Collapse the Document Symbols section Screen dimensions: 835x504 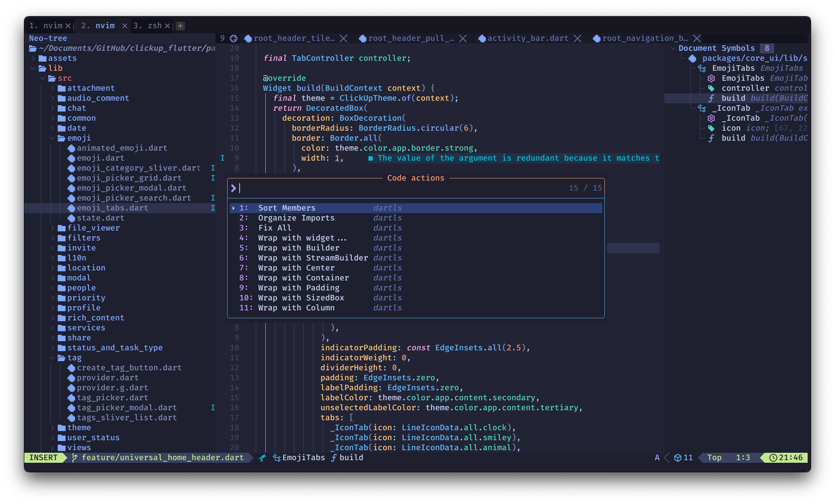click(x=673, y=48)
